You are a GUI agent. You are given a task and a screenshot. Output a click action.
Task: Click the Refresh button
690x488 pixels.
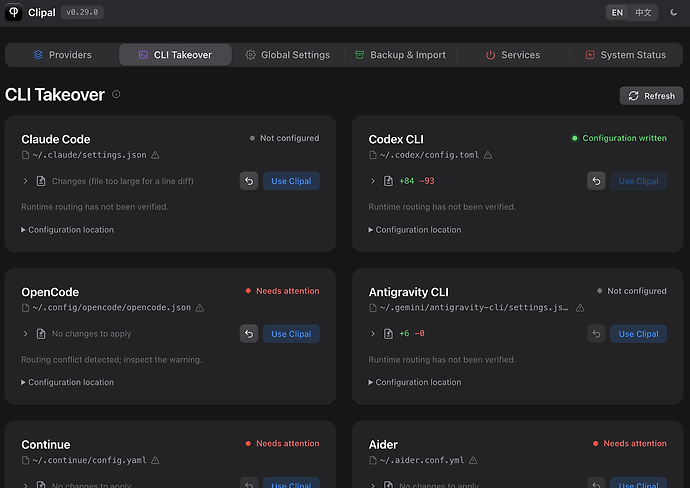(651, 96)
